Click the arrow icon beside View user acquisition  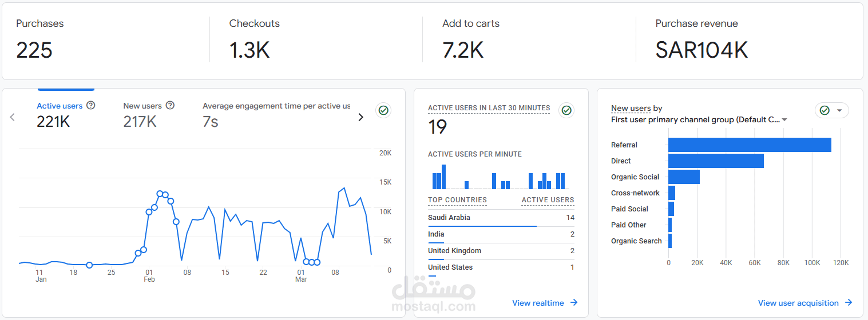pos(849,303)
